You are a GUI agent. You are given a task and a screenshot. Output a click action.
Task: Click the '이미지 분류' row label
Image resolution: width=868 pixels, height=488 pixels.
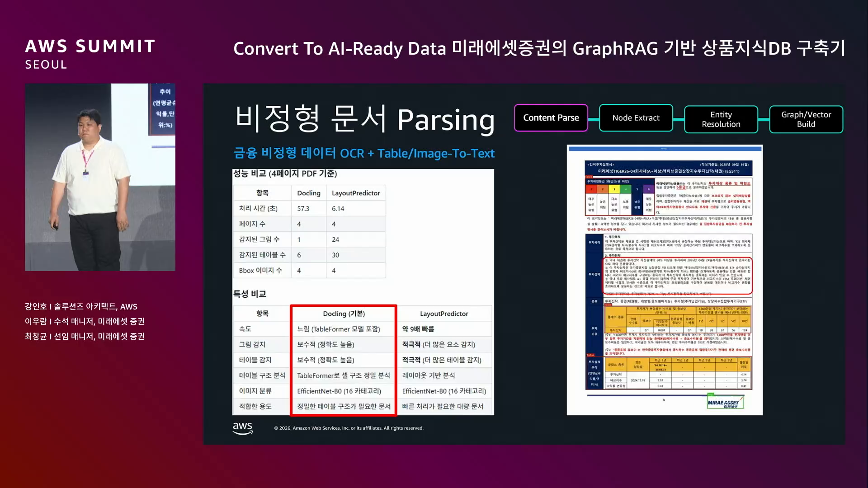click(255, 391)
